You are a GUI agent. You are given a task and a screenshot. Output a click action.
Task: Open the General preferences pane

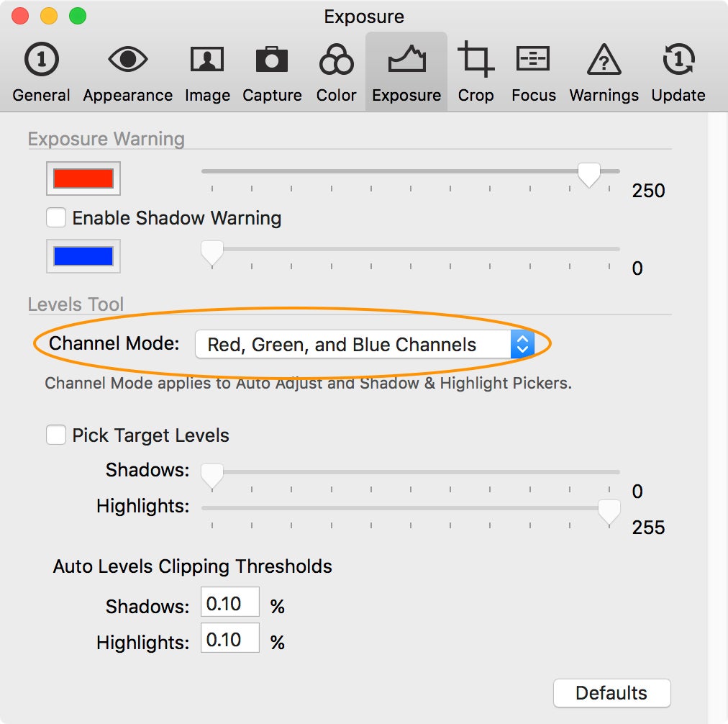coord(41,72)
